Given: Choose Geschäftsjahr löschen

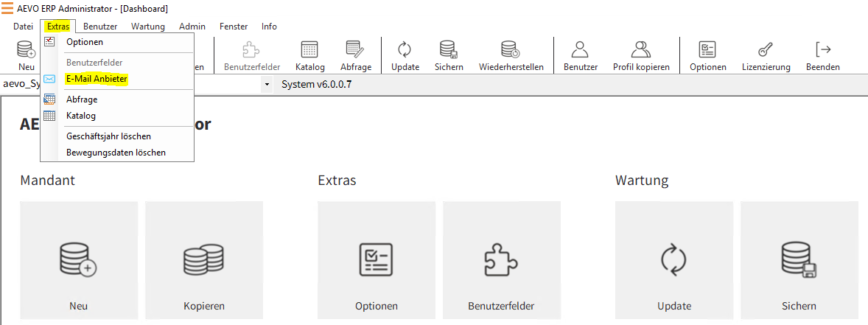Looking at the screenshot, I should [117, 136].
